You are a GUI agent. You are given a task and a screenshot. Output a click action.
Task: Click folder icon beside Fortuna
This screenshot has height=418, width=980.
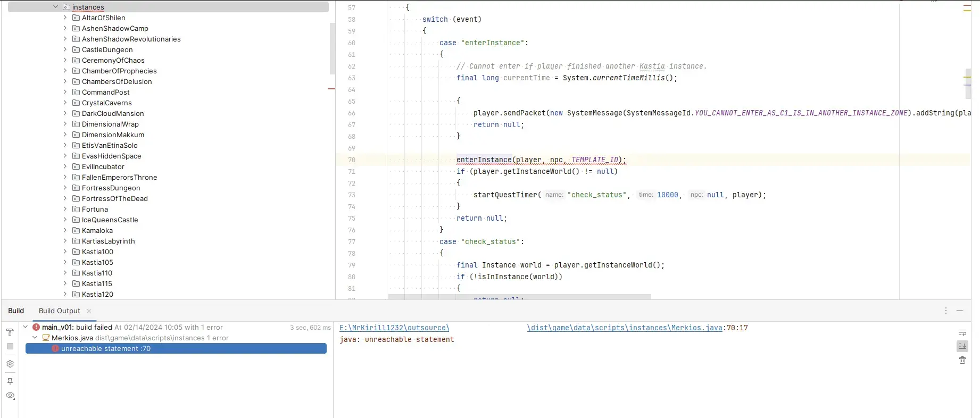click(x=76, y=210)
